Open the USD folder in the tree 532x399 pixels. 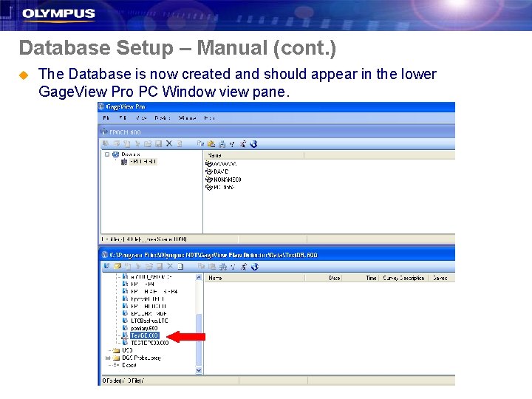[127, 350]
